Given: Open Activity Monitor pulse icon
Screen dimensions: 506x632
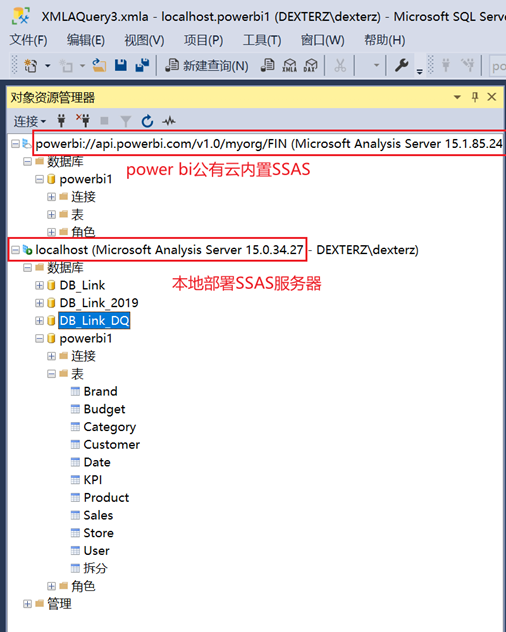Looking at the screenshot, I should tap(169, 121).
